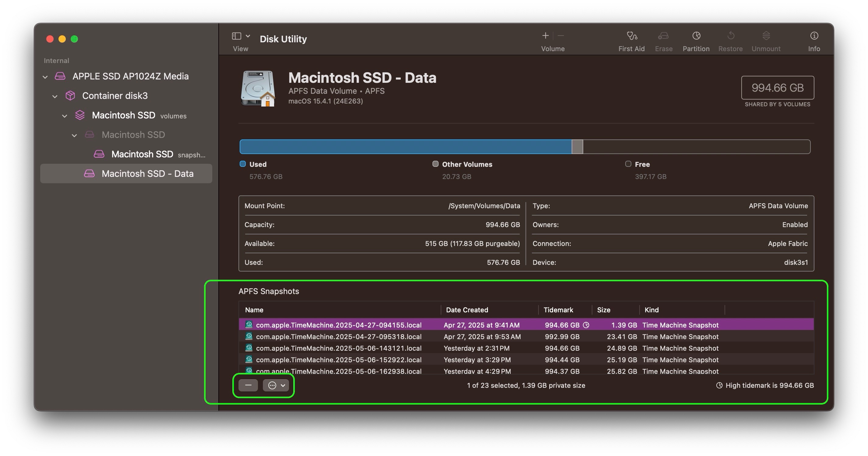Collapse the Macintosh SSD volumes group chevron
The image size is (868, 456).
click(x=65, y=116)
